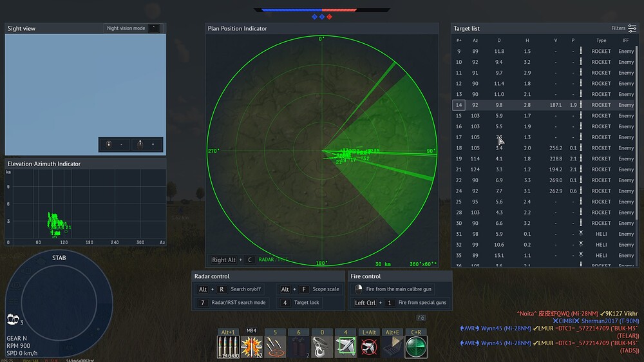Image resolution: width=644 pixels, height=362 pixels.
Task: Click the team score progress bar
Action: tap(321, 10)
